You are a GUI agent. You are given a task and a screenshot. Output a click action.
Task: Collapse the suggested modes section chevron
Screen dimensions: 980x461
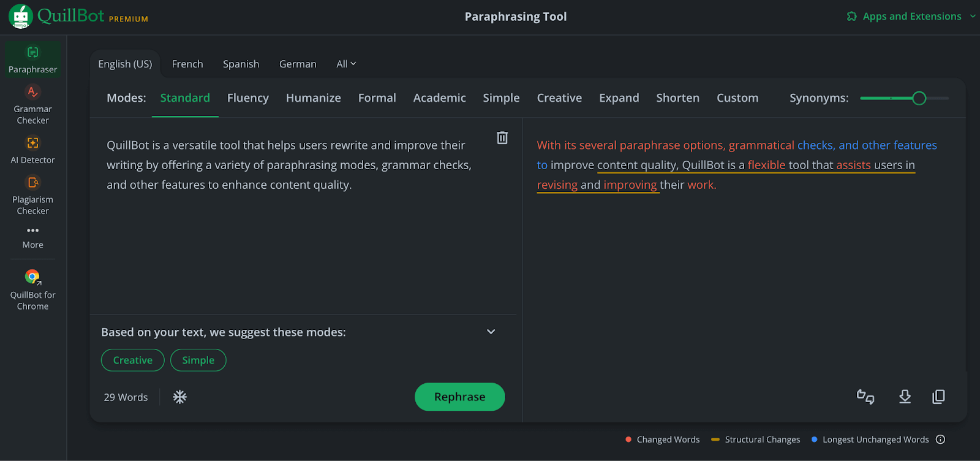[x=491, y=332]
